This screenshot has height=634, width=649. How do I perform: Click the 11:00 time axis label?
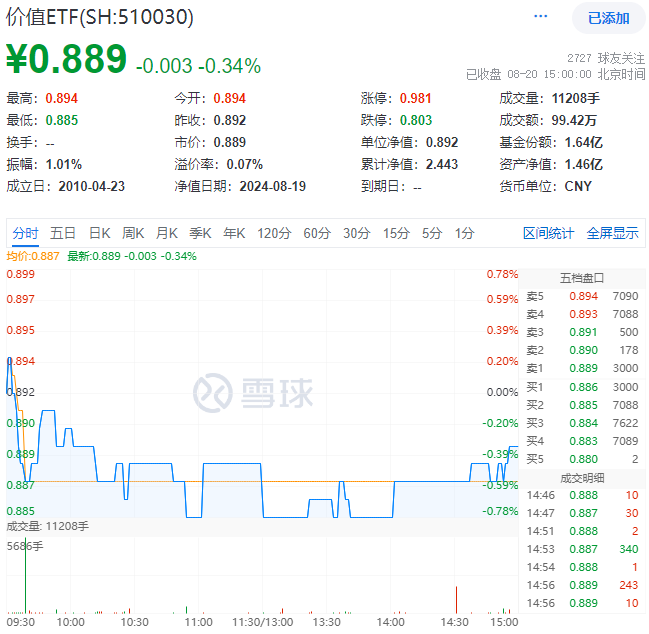click(199, 622)
